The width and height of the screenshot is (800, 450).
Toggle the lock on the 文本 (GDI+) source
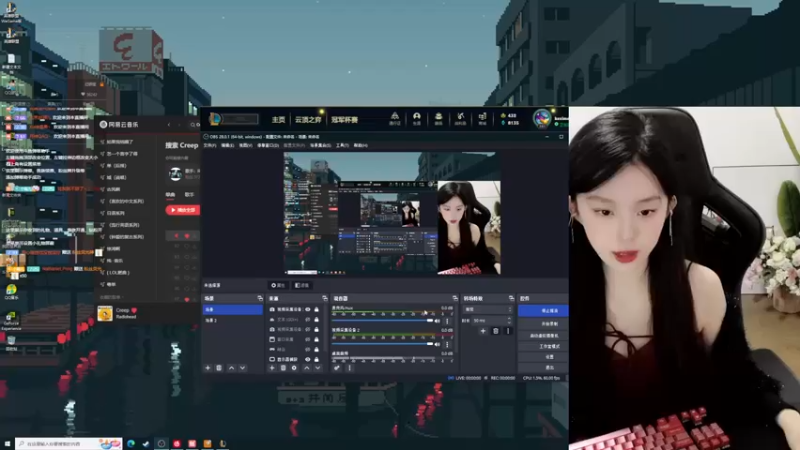point(316,319)
